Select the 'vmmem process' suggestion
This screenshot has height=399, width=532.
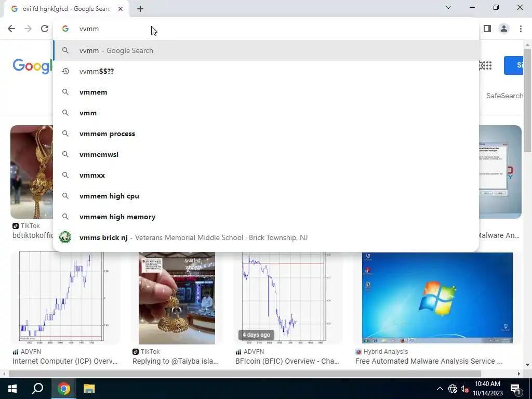(267, 134)
